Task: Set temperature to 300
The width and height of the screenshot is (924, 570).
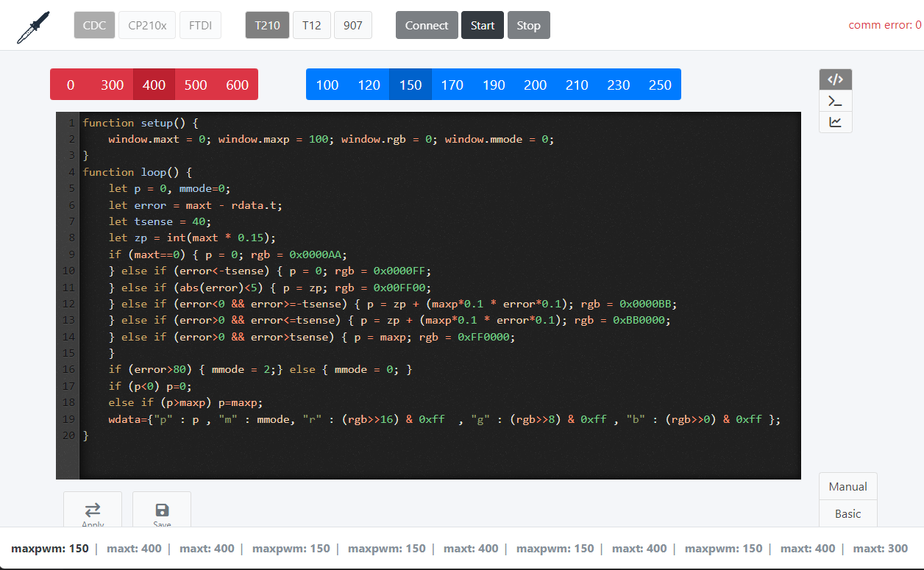Action: tap(112, 85)
